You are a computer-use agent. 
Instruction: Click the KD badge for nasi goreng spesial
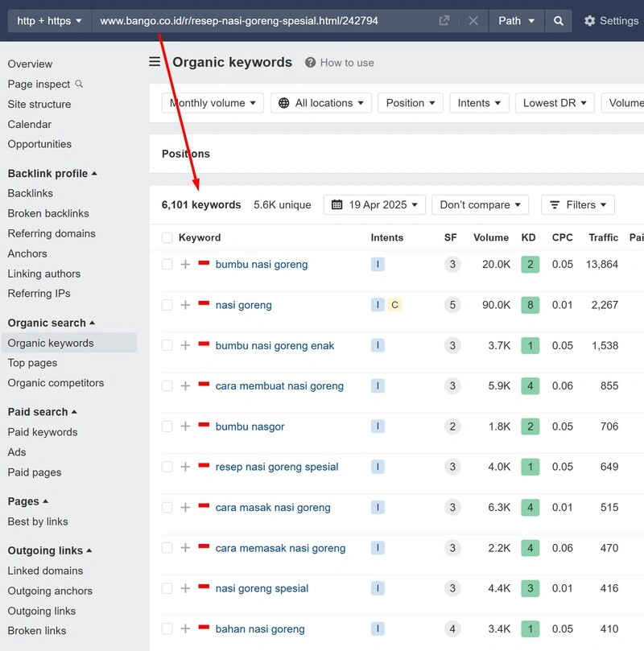click(x=530, y=588)
